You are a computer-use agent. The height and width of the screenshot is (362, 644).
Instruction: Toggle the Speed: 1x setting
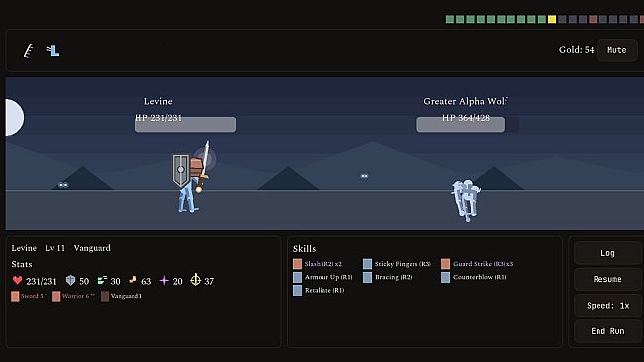coord(607,306)
